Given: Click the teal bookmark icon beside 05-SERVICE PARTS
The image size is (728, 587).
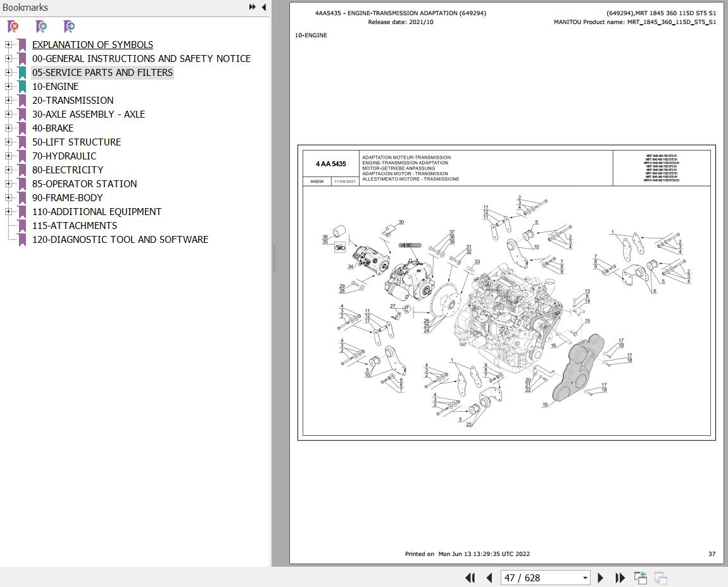Looking at the screenshot, I should [x=22, y=73].
